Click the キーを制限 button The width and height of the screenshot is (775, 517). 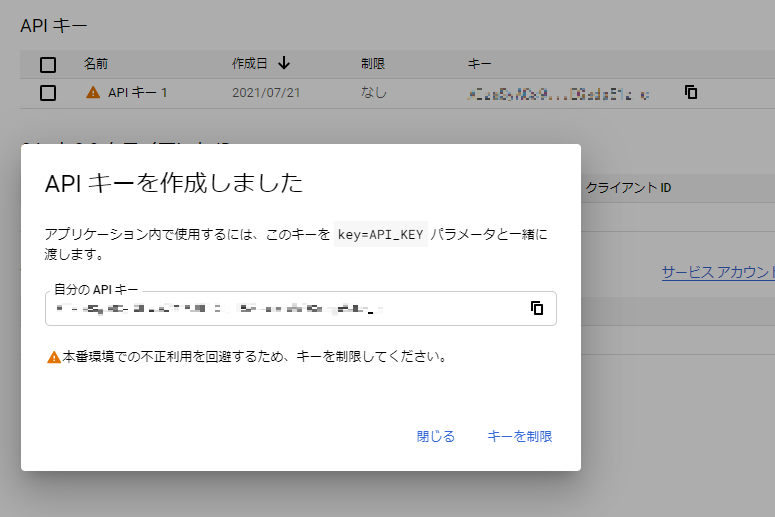tap(519, 436)
